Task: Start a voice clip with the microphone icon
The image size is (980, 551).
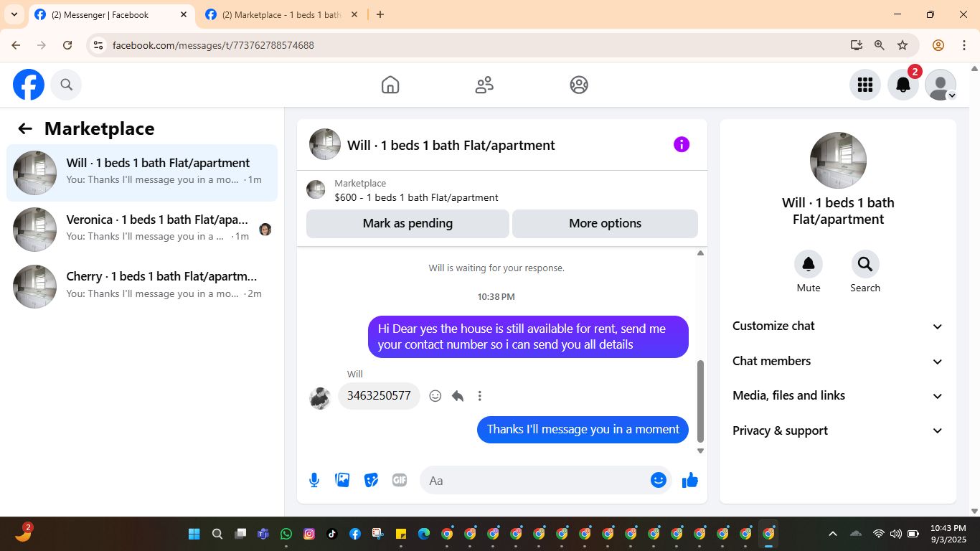Action: 314,480
